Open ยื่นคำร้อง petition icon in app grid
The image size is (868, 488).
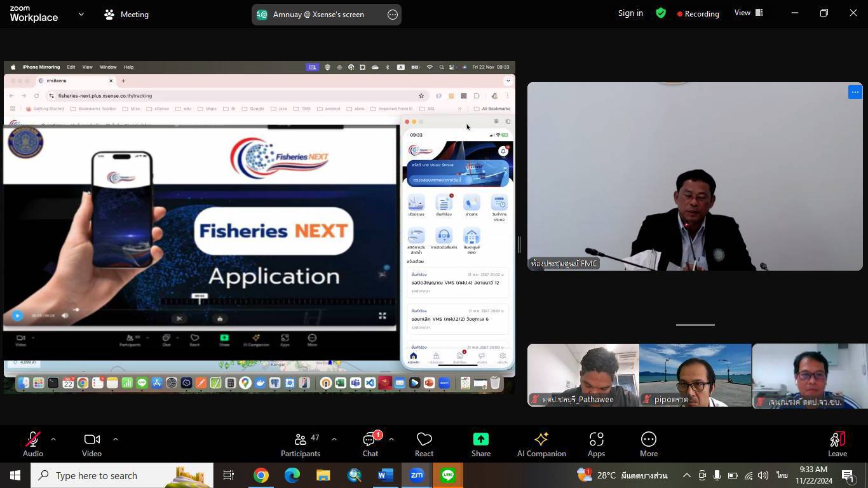(444, 206)
